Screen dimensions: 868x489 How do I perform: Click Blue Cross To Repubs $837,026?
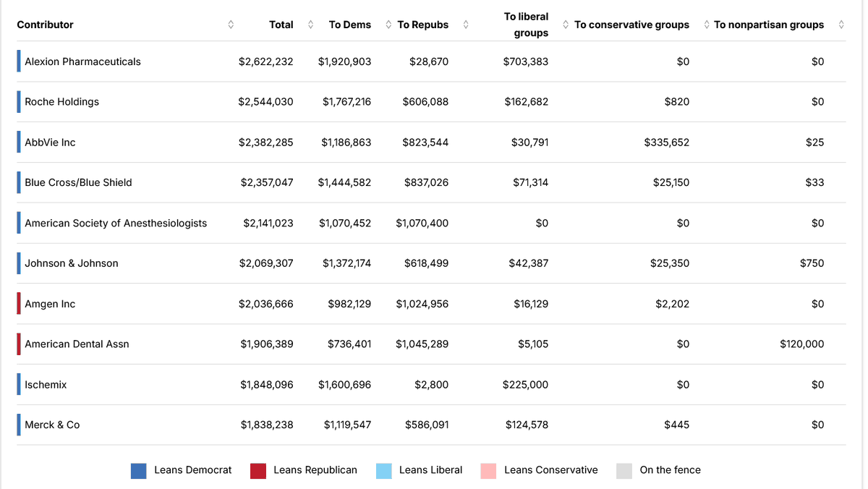tap(426, 183)
